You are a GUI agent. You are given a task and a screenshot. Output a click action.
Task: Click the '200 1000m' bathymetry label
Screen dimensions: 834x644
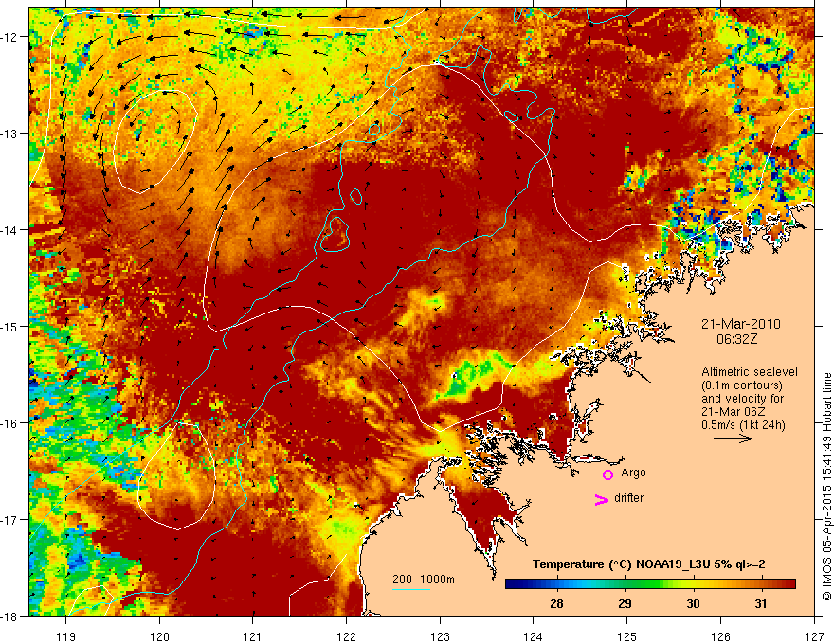[424, 580]
